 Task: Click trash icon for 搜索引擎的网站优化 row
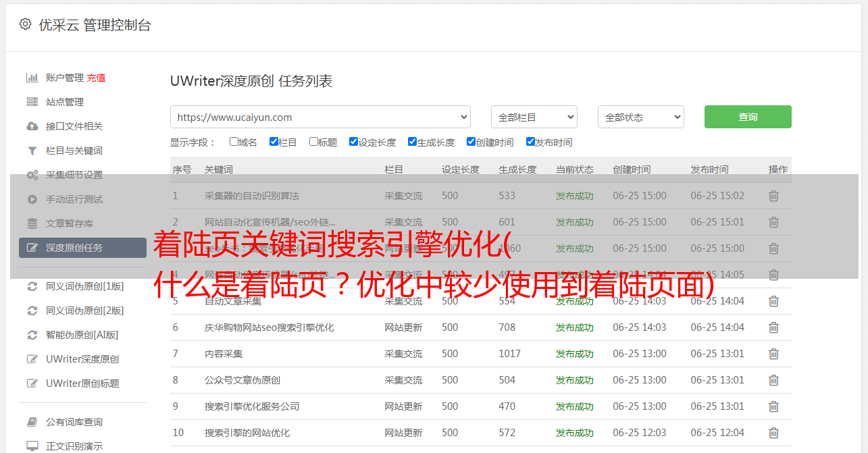[x=773, y=433]
